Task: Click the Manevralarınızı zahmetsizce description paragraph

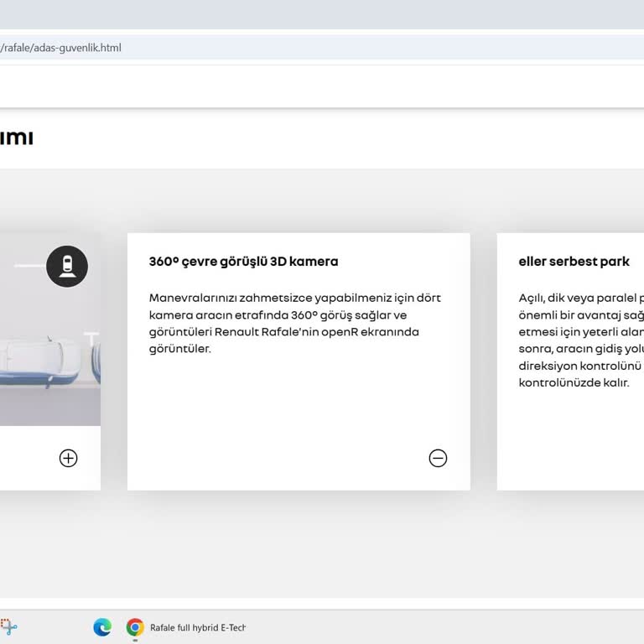Action: (295, 323)
